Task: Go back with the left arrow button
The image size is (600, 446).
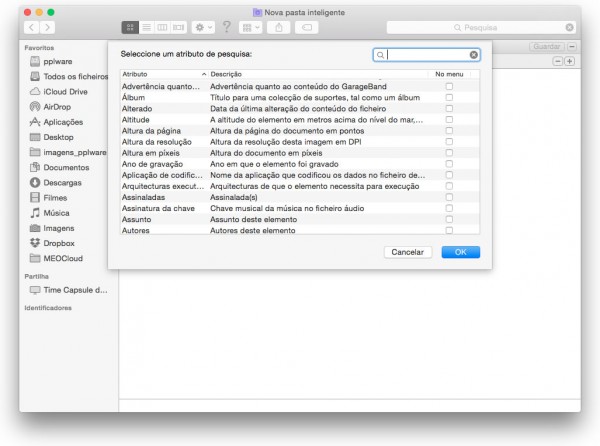Action: (31, 27)
